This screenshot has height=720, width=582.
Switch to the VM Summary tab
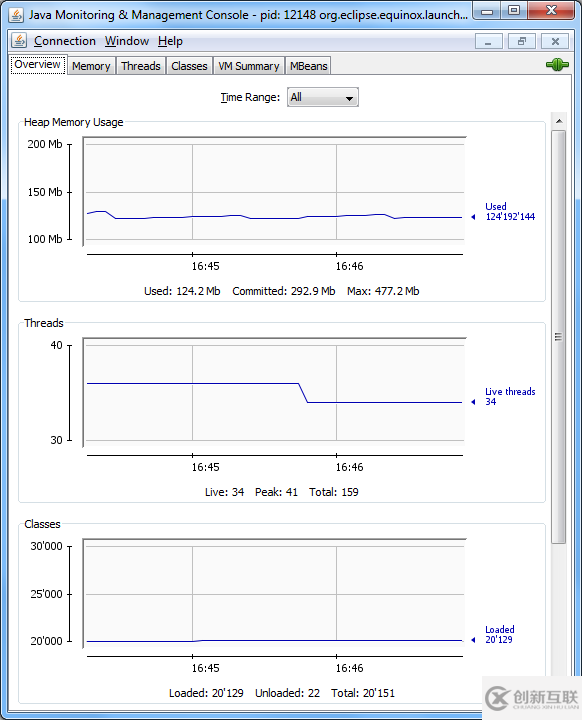(x=249, y=66)
